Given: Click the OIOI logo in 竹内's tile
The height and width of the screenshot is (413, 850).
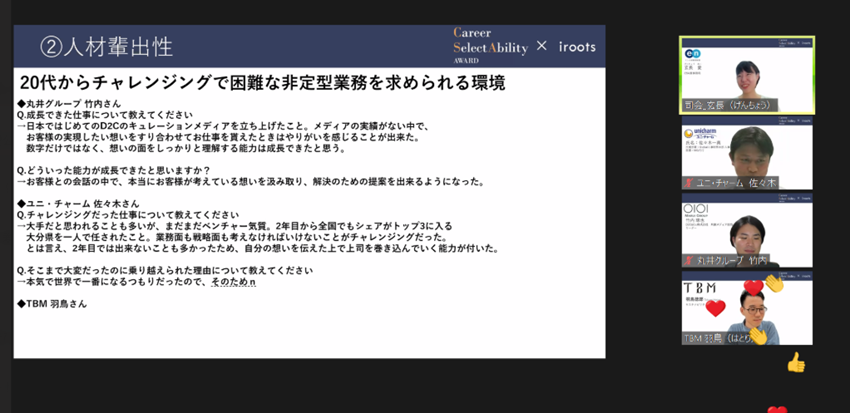Looking at the screenshot, I should [x=696, y=209].
